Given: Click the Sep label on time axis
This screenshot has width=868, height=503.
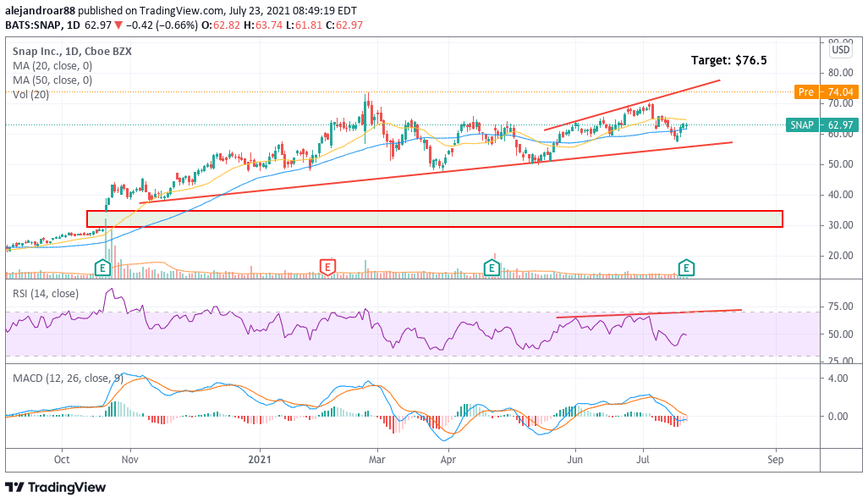Looking at the screenshot, I should 776,460.
